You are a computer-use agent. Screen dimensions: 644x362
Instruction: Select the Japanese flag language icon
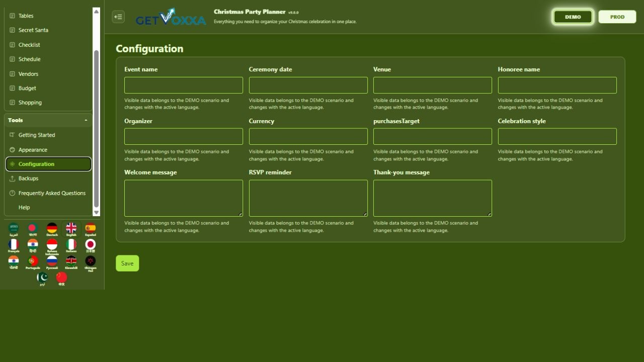pos(90,246)
